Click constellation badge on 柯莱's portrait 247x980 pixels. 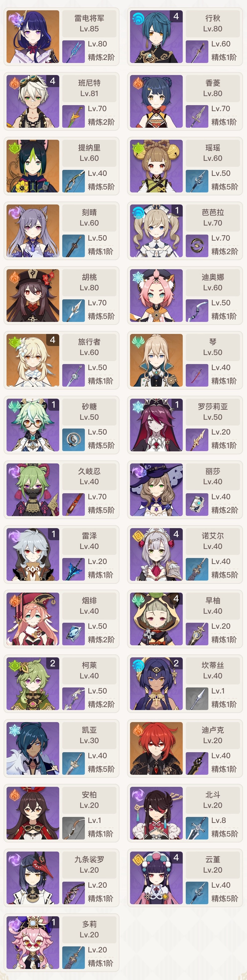pyautogui.click(x=52, y=663)
